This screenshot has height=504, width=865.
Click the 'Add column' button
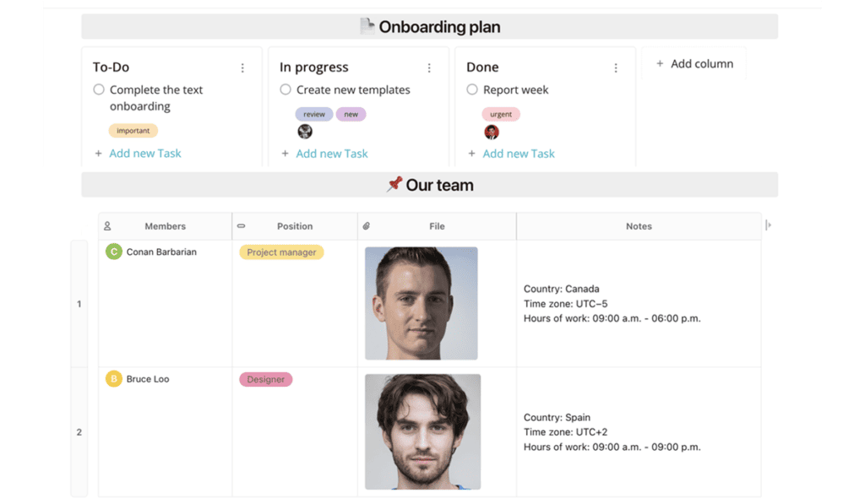point(694,64)
